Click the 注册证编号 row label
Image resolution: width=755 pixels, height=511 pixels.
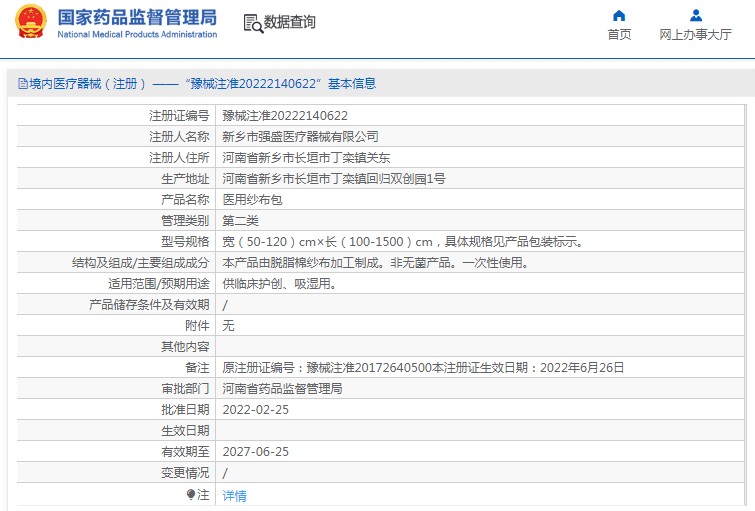(179, 116)
